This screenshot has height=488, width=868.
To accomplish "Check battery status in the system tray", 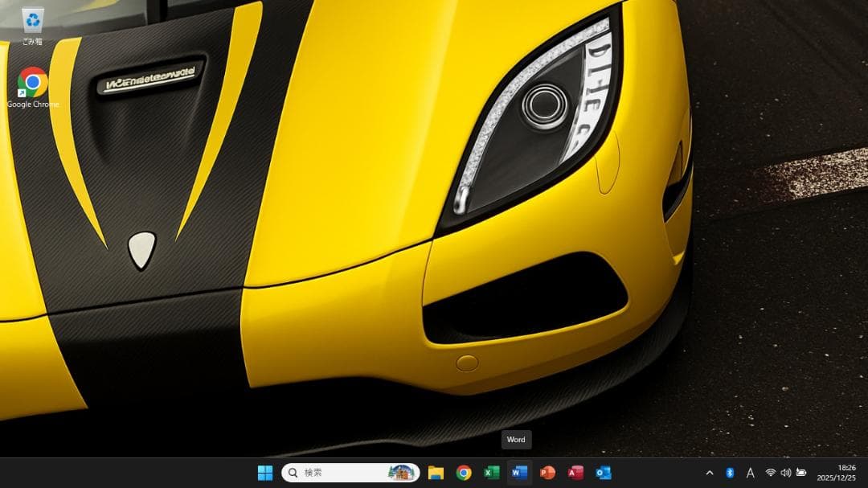I will (801, 473).
